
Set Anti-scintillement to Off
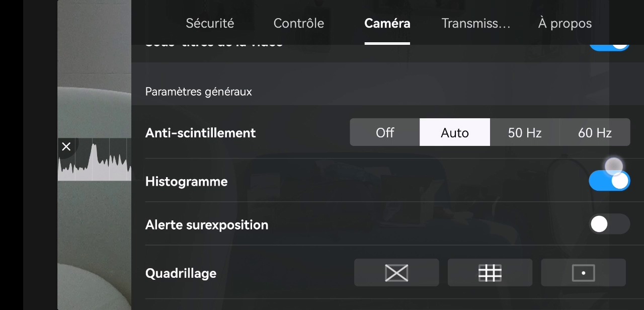[x=385, y=132]
